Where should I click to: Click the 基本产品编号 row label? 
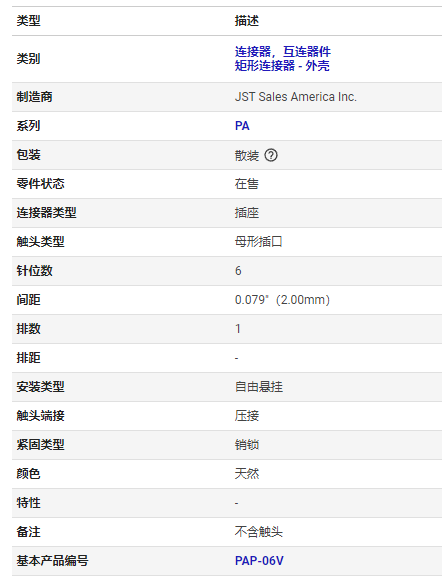[x=52, y=561]
